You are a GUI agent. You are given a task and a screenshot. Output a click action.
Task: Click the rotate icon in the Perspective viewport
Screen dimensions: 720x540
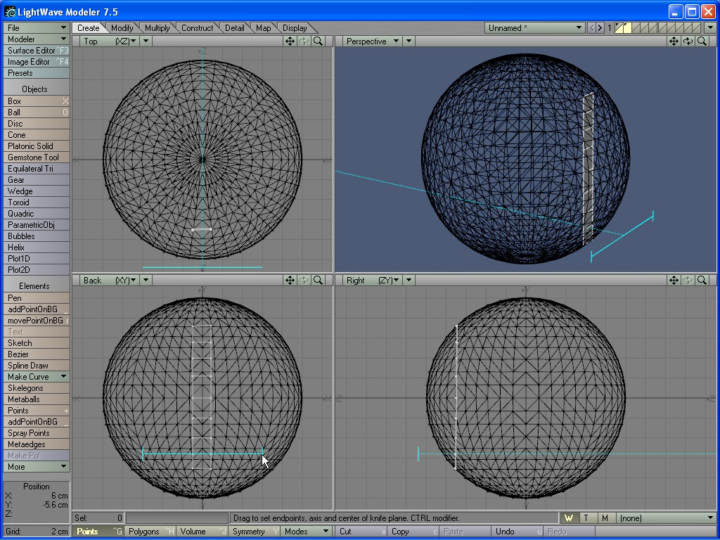687,41
